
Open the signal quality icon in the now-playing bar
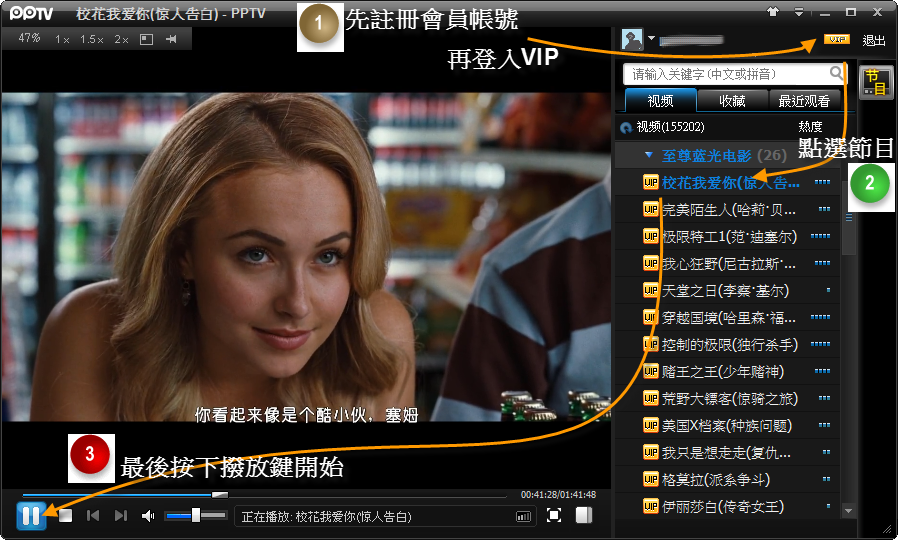click(523, 517)
